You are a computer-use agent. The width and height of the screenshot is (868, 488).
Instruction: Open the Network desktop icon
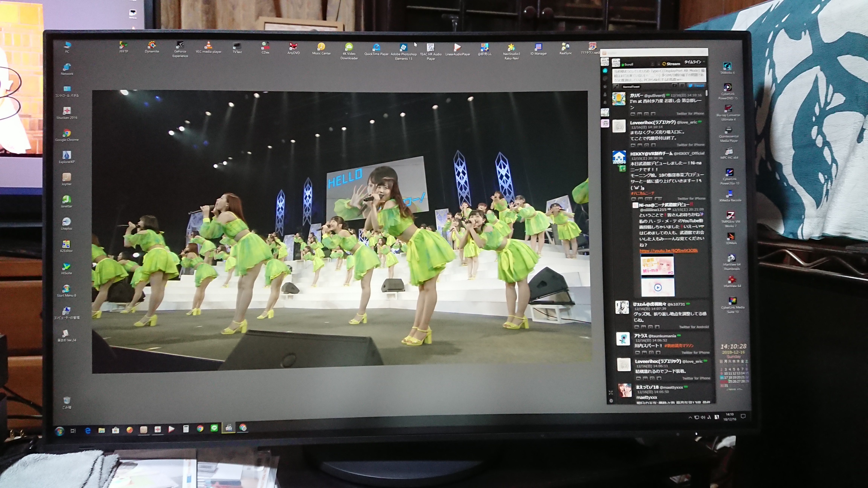point(67,69)
